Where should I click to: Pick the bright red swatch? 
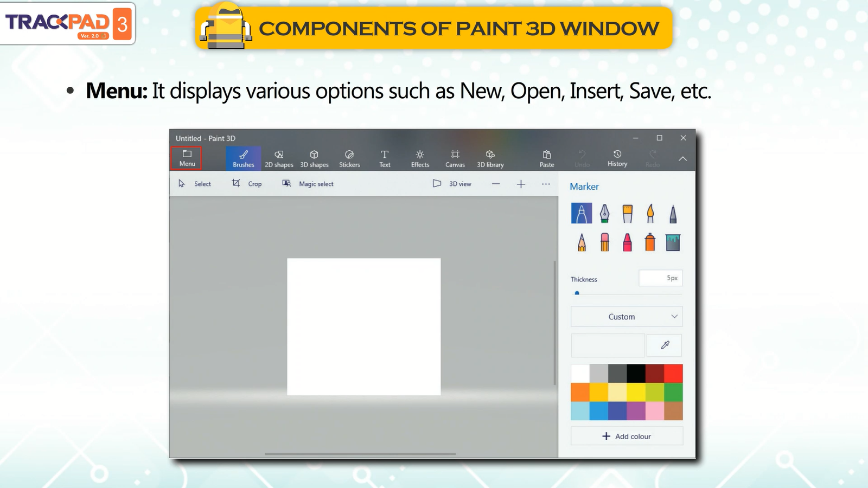[x=673, y=374]
